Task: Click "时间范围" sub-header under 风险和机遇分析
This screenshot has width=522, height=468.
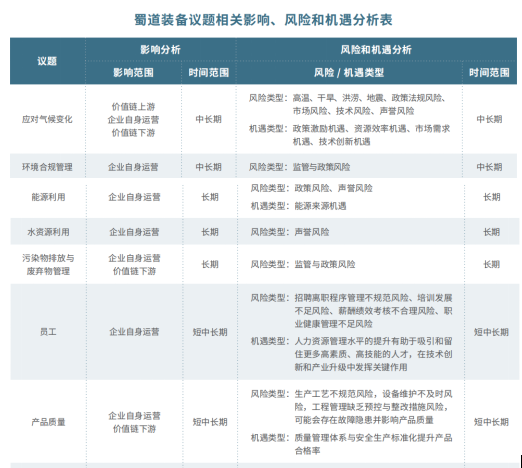Action: [x=489, y=73]
